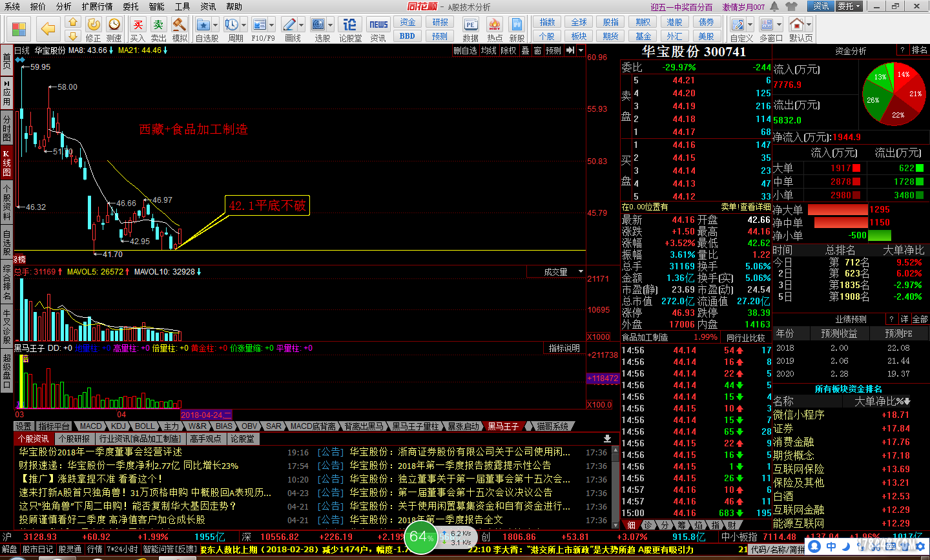The image size is (930, 560).
Task: Open the 论股堂 forum icon
Action: click(x=350, y=25)
